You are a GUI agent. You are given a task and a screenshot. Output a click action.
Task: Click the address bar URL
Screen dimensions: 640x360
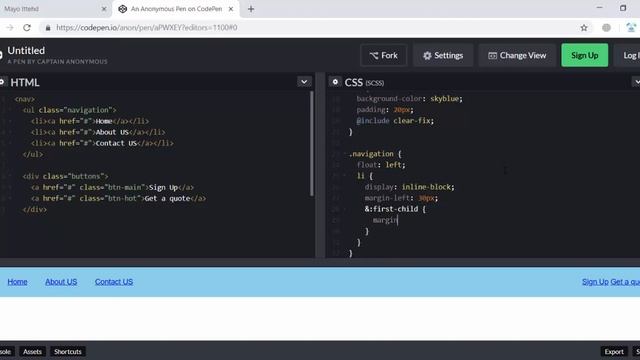coord(147,28)
